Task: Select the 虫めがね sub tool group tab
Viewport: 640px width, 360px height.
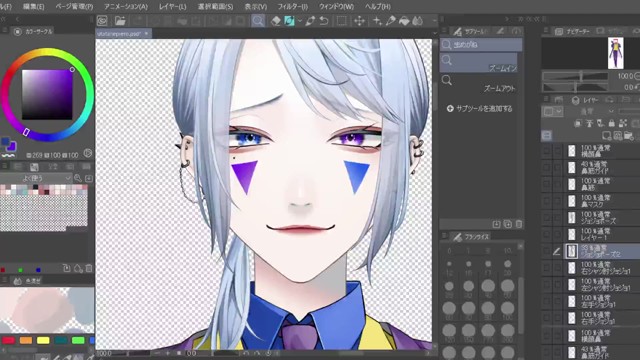Action: pyautogui.click(x=481, y=44)
